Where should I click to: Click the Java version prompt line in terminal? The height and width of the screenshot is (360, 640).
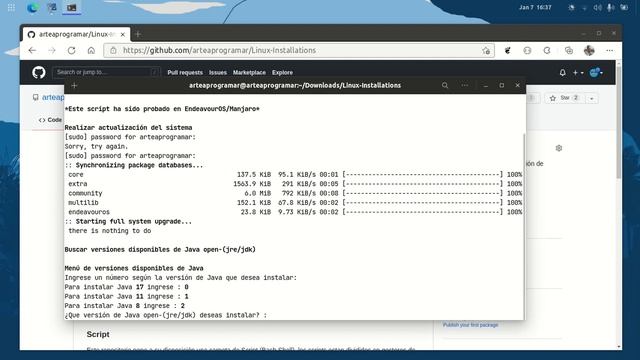(x=165, y=315)
